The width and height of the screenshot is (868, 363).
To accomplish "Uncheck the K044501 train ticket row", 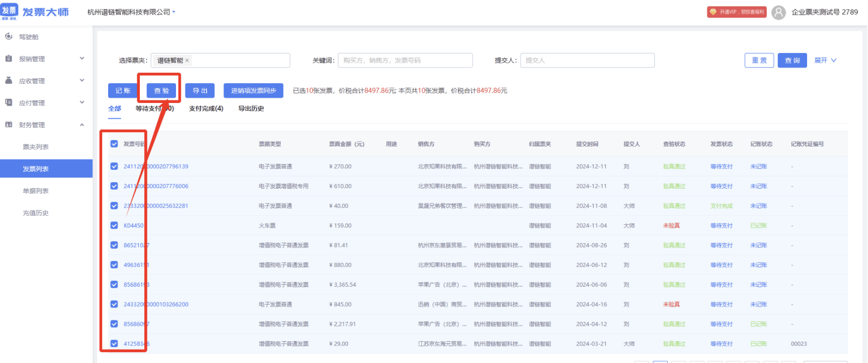I will click(114, 225).
